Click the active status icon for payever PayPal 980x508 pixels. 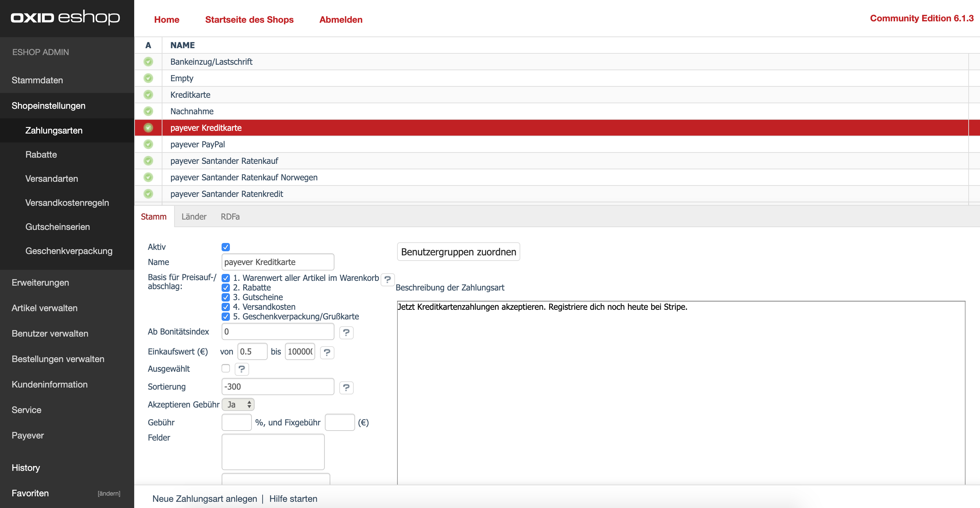click(x=148, y=144)
